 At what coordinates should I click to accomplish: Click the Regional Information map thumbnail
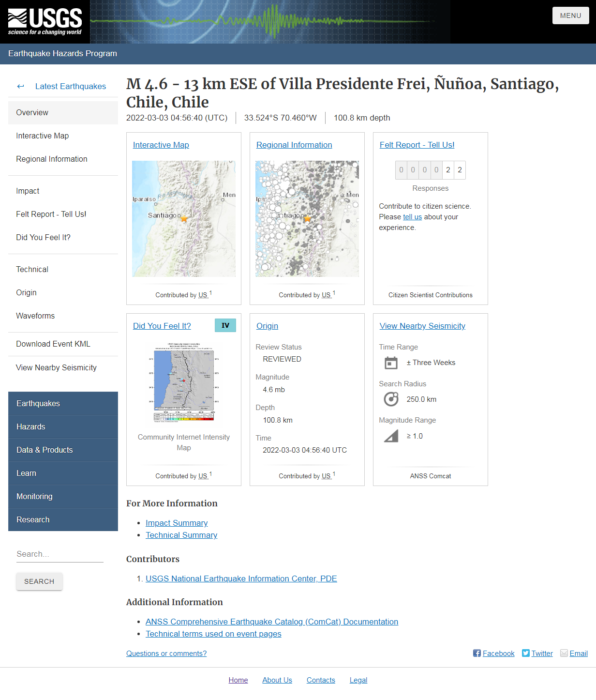(307, 219)
